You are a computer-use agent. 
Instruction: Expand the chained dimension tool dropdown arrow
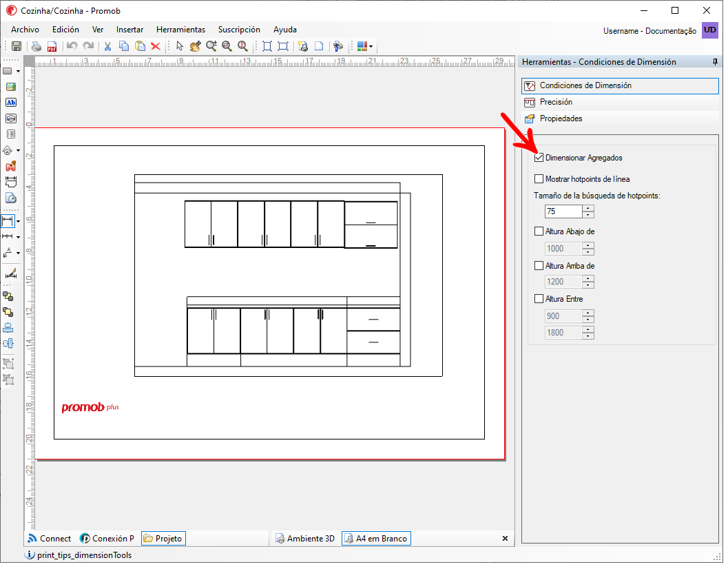(18, 238)
